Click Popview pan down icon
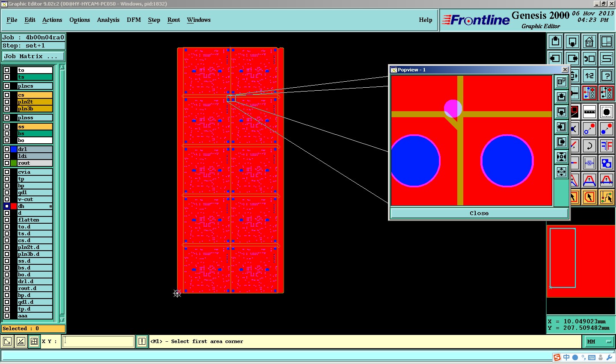616x364 pixels. [x=561, y=112]
